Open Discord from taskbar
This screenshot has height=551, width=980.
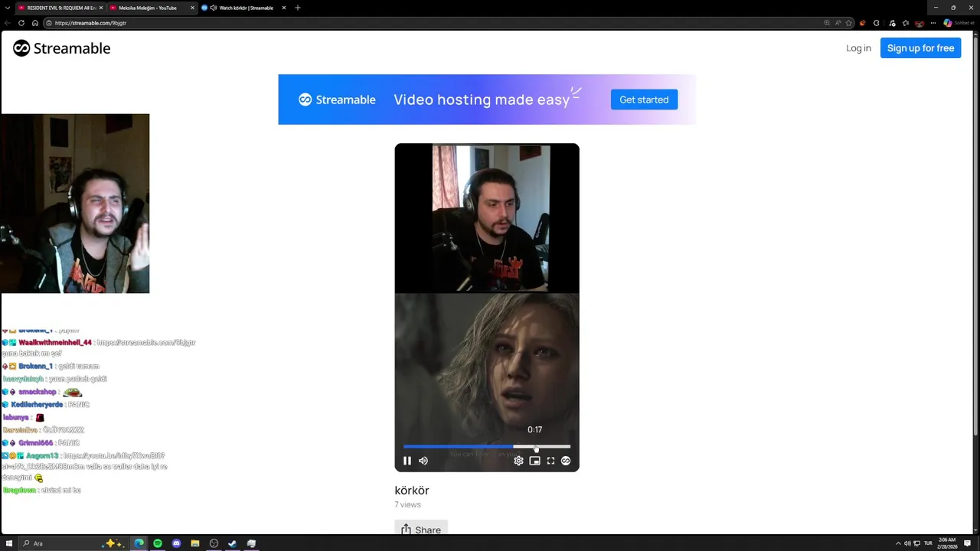[x=176, y=543]
